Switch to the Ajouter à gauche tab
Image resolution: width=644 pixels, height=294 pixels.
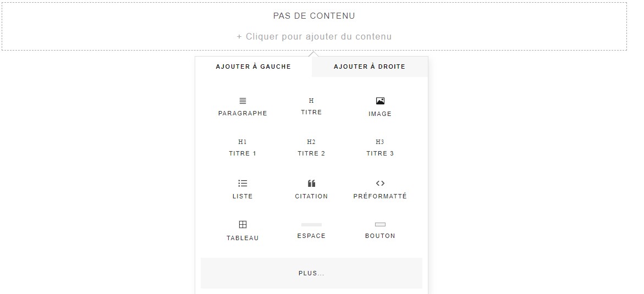pos(254,66)
